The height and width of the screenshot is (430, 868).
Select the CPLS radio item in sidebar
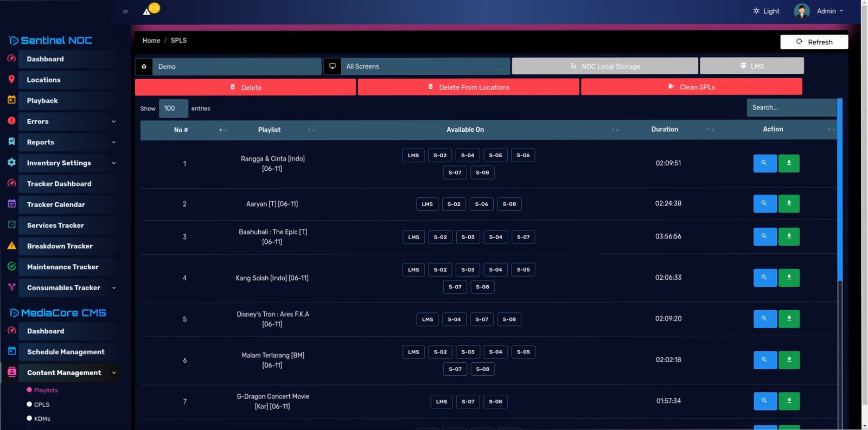click(x=41, y=405)
